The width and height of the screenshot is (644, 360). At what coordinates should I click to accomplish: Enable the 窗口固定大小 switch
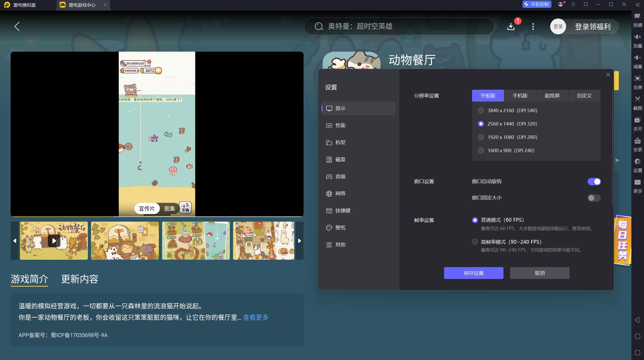(x=594, y=198)
